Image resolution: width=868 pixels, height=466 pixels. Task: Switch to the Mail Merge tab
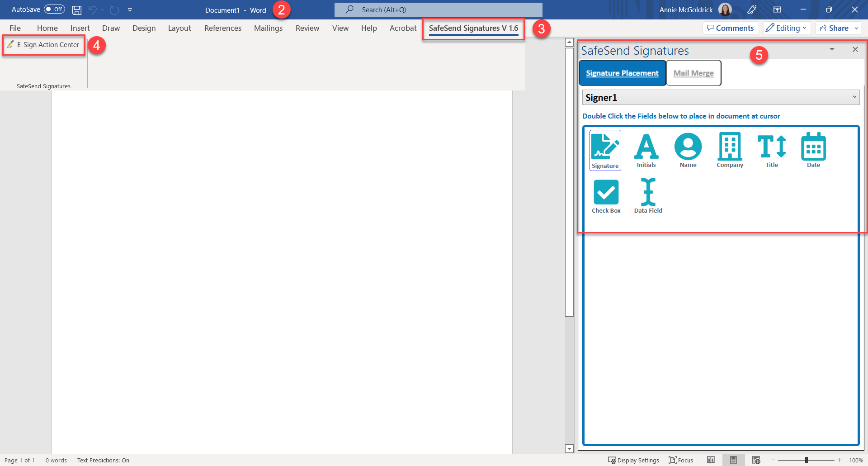(693, 73)
